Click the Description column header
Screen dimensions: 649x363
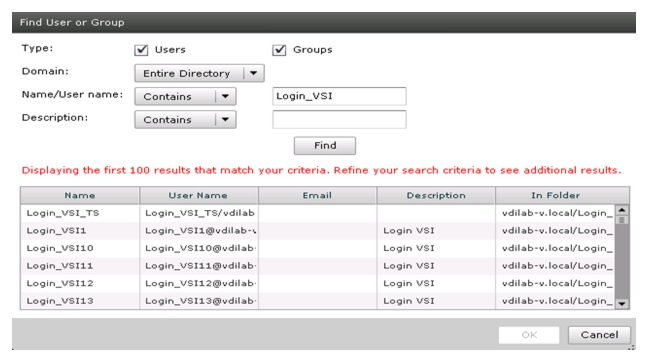pos(436,195)
